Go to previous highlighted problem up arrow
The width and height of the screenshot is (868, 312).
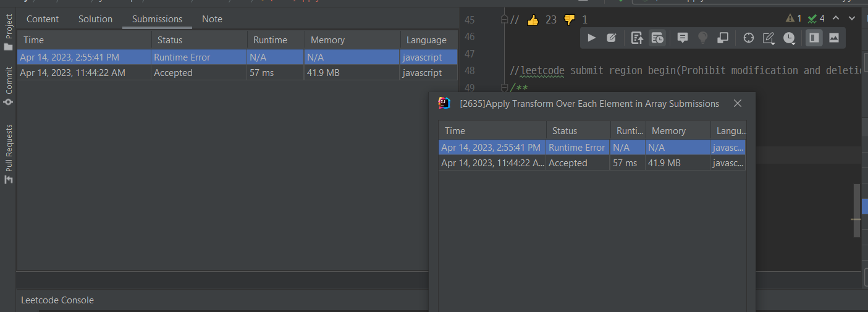[836, 19]
